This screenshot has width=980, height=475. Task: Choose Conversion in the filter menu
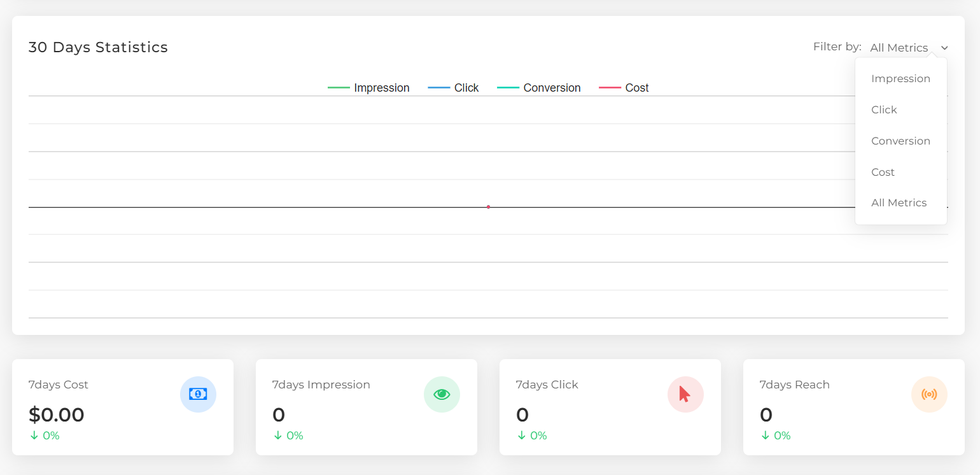900,141
